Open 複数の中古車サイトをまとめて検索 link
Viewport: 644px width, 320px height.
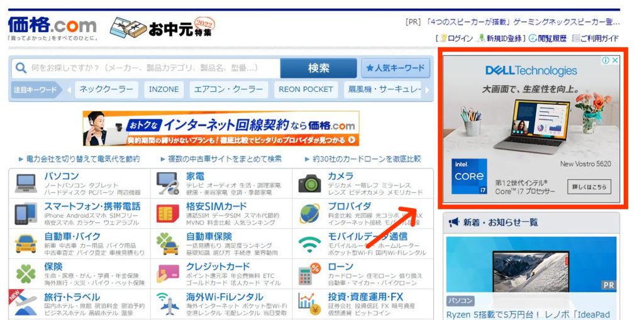pos(225,158)
